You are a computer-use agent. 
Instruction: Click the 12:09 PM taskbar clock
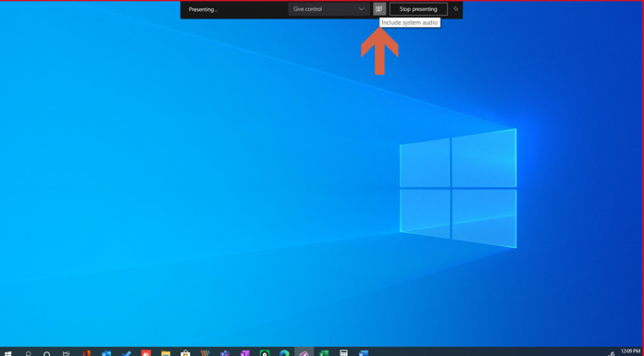point(630,352)
